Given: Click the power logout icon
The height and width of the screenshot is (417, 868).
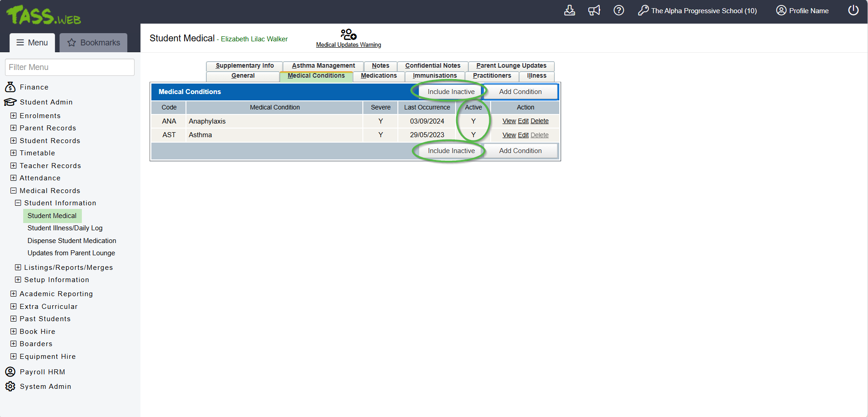Looking at the screenshot, I should [853, 10].
